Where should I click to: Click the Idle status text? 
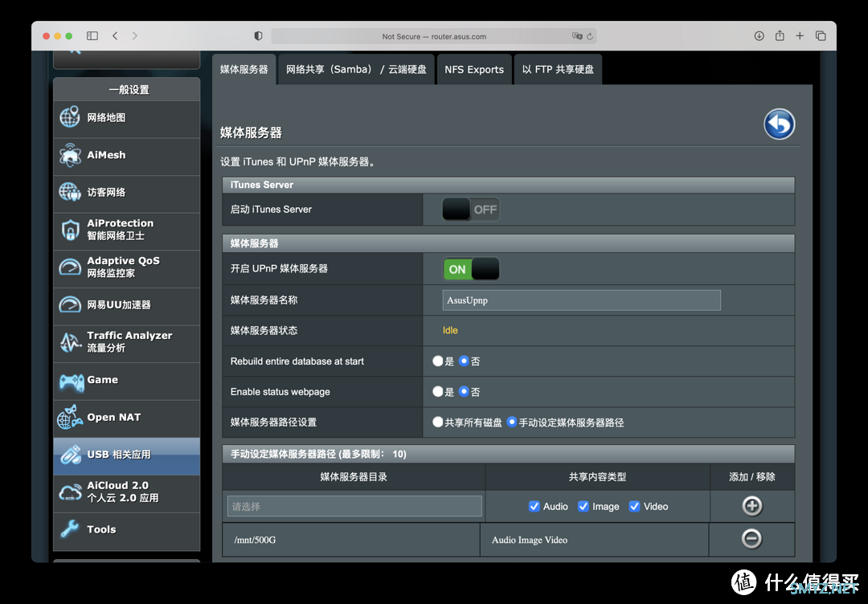coord(450,331)
